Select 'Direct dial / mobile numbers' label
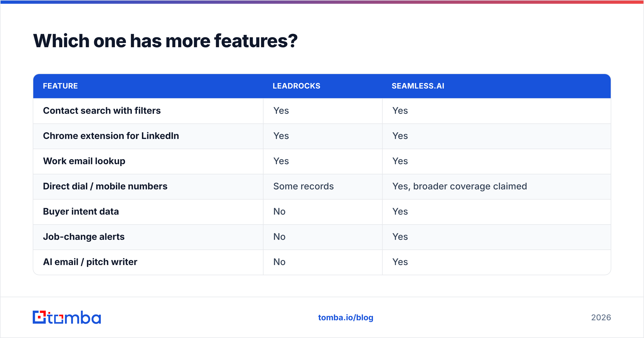This screenshot has height=338, width=644. [105, 186]
